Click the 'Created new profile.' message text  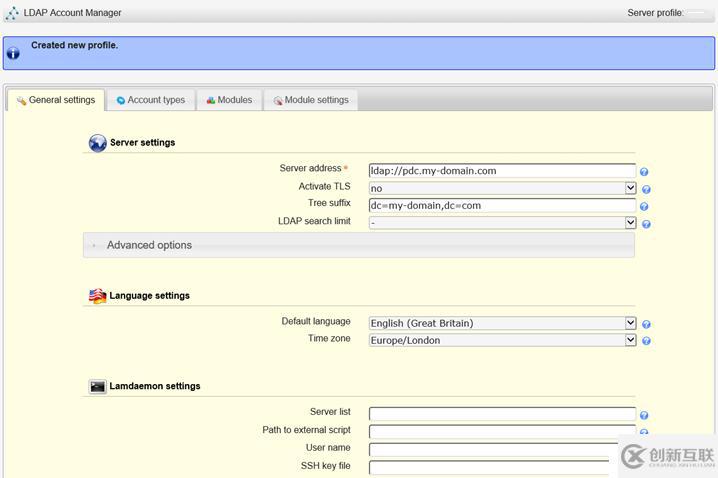tap(75, 45)
